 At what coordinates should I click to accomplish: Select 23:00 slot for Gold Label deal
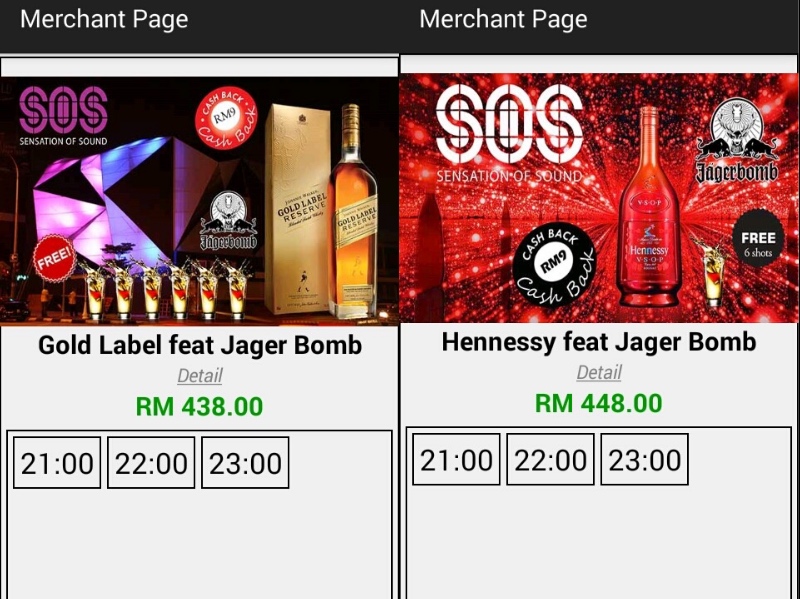[245, 463]
